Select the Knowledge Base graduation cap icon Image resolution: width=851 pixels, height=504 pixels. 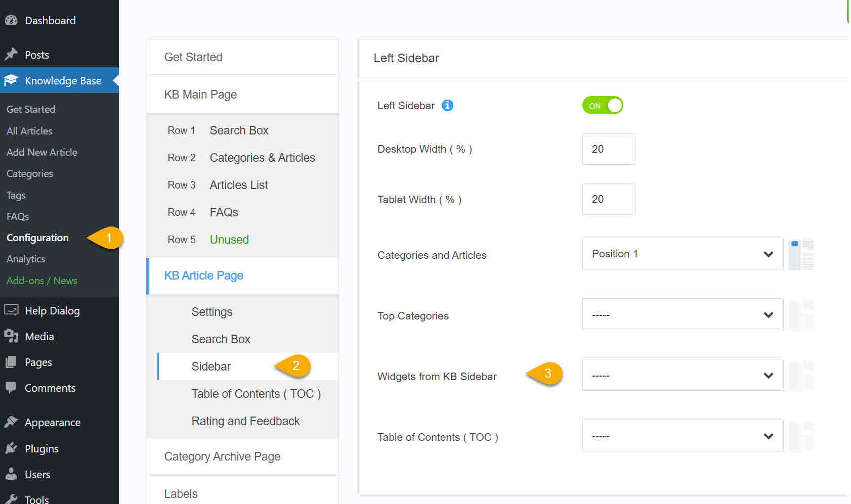[x=11, y=80]
